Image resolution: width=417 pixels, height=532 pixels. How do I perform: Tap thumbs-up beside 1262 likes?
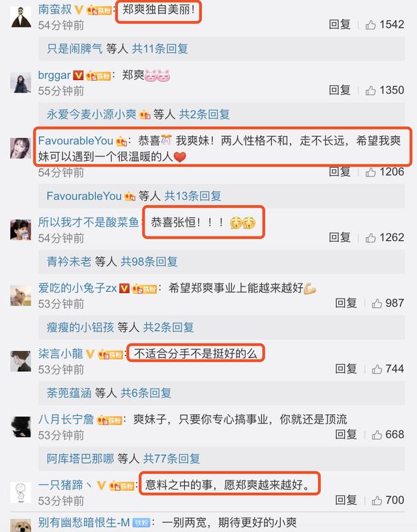[371, 238]
